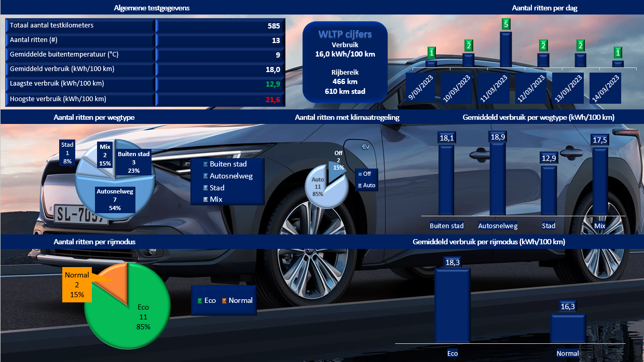Click the Eco legend color marker
644x362 pixels.
click(199, 301)
